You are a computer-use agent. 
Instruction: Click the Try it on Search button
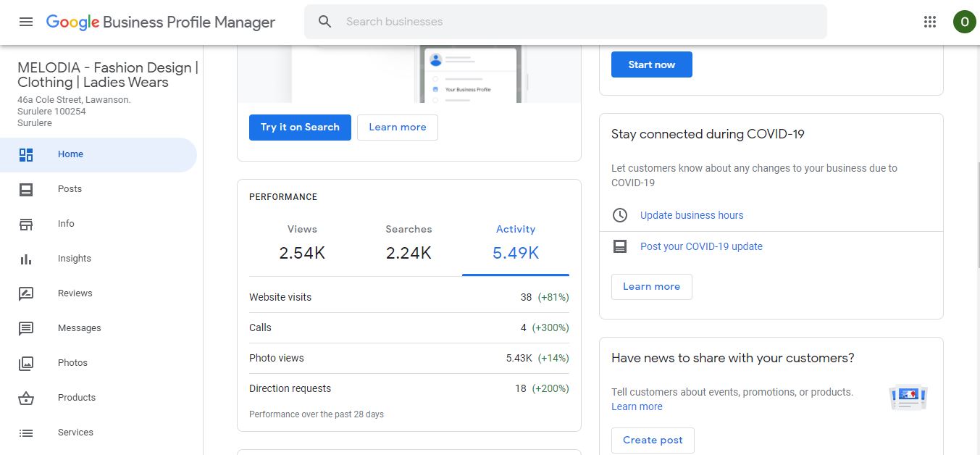(x=300, y=128)
